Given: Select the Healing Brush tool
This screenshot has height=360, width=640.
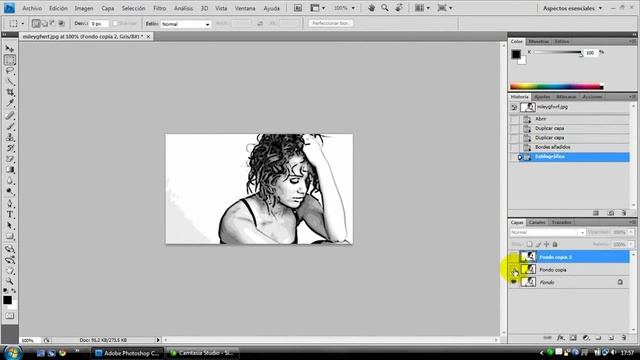Looking at the screenshot, I should [x=9, y=116].
